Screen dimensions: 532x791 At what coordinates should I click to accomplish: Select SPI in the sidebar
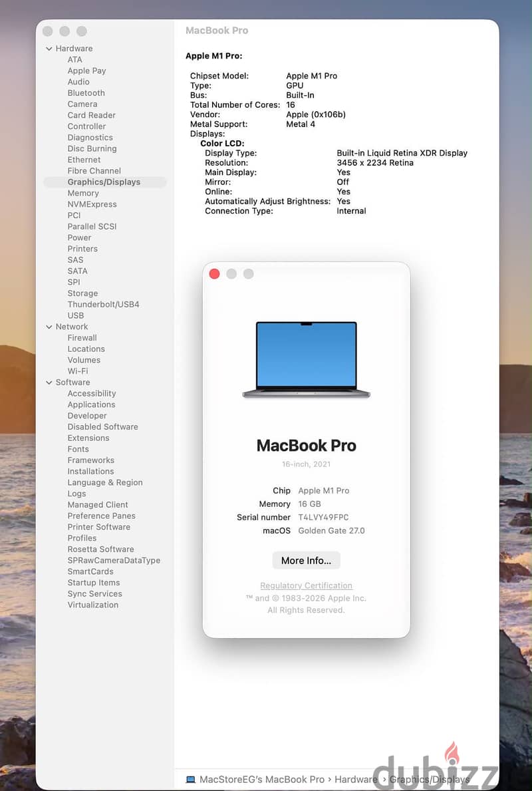(74, 282)
